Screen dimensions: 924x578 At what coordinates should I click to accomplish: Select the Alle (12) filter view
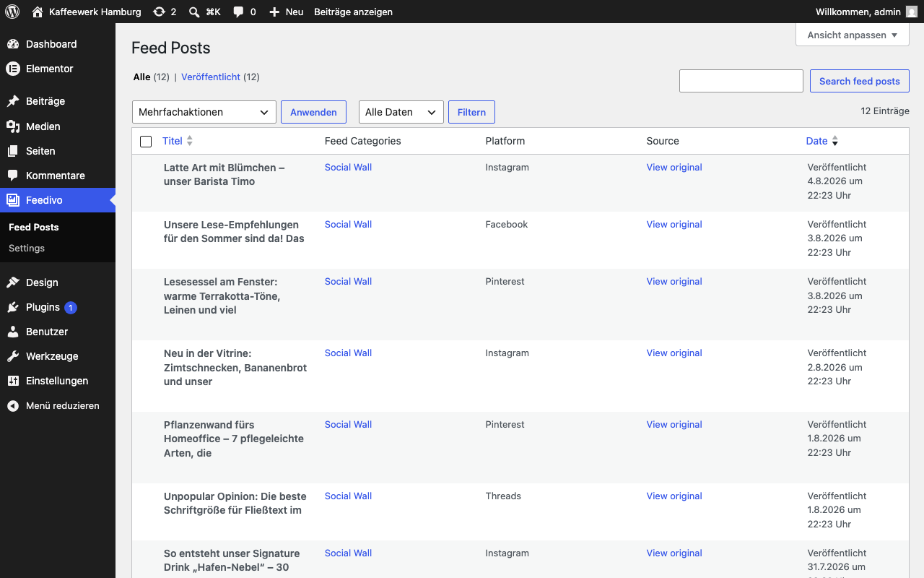tap(152, 77)
